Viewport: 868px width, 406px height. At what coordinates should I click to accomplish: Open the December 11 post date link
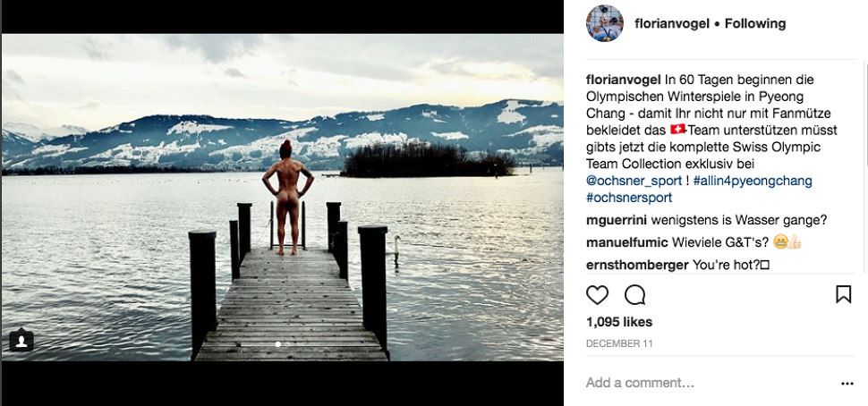tap(618, 343)
